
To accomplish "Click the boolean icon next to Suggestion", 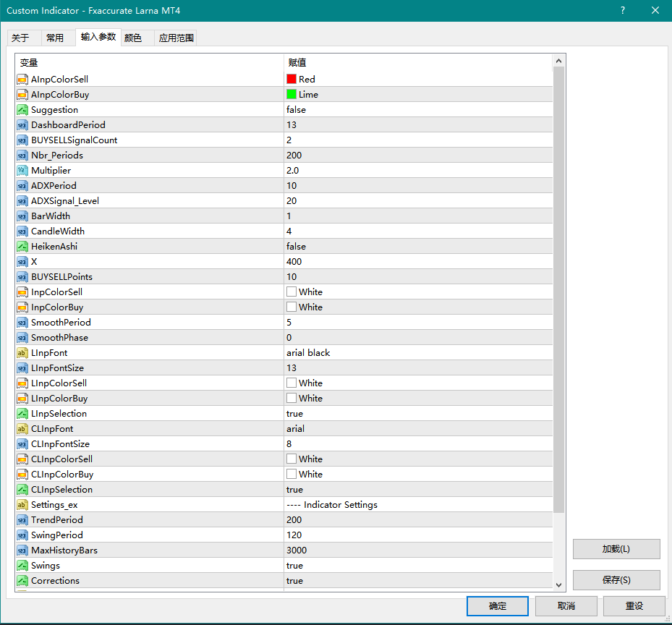I will (22, 110).
